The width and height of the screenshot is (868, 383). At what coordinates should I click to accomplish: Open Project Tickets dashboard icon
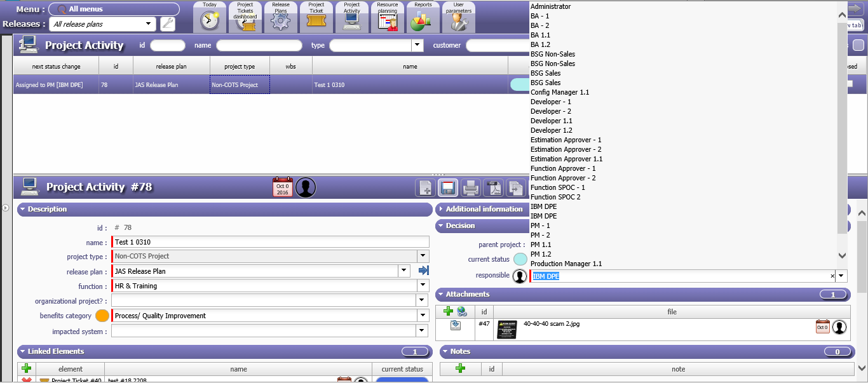click(245, 17)
